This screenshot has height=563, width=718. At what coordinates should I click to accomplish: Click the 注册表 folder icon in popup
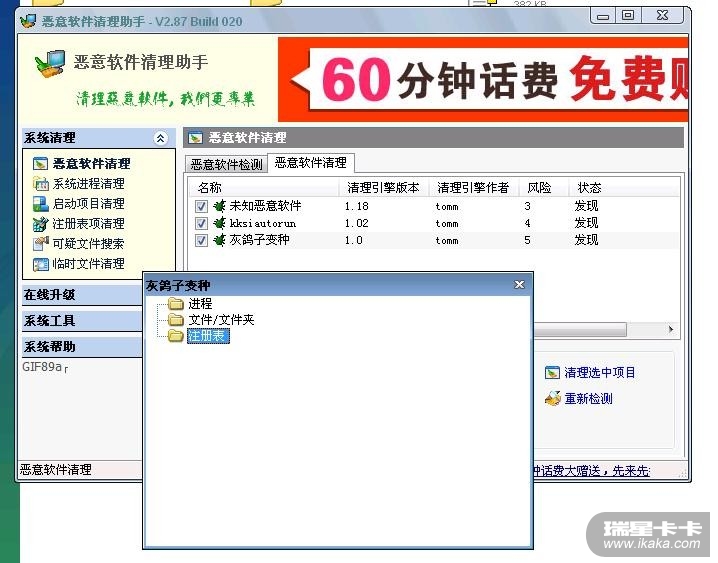pyautogui.click(x=176, y=336)
